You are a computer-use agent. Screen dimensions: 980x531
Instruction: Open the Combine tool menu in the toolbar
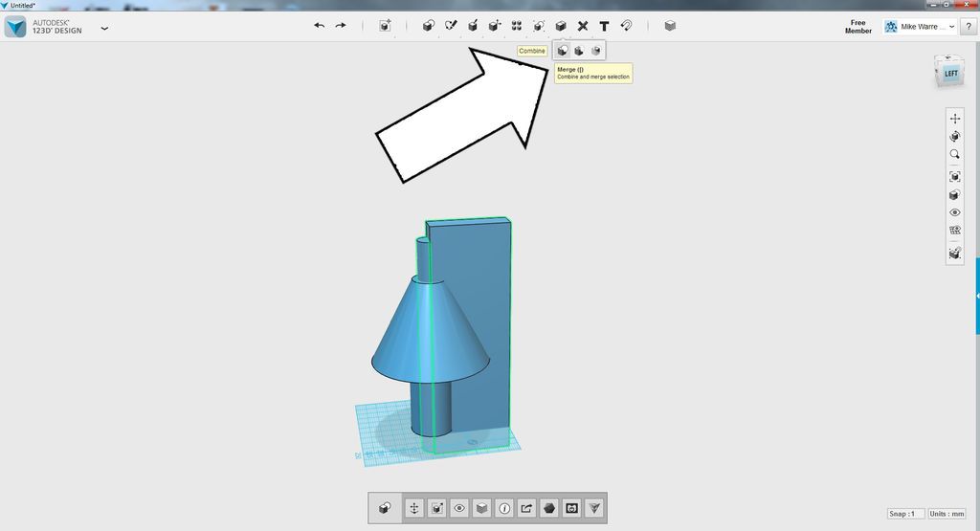point(561,26)
